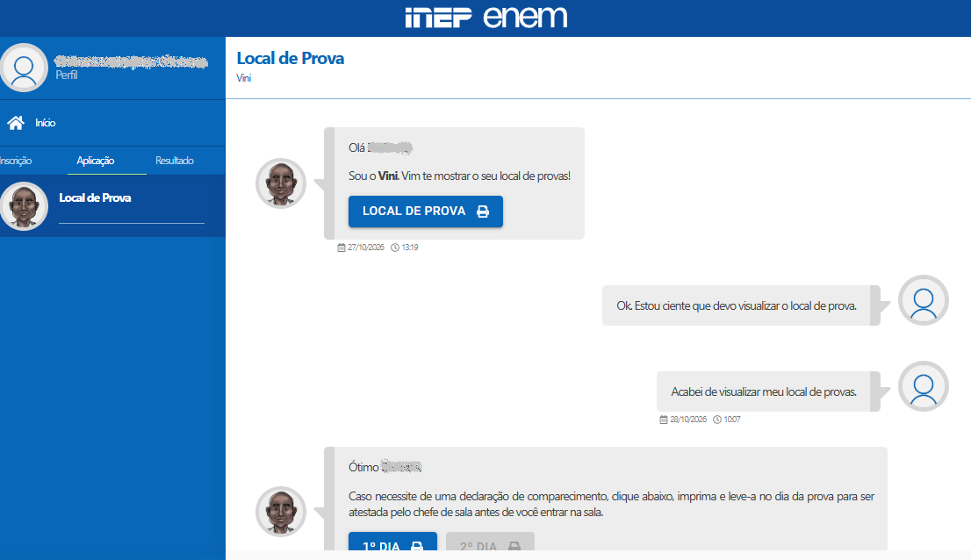Go to Início in the sidebar
The image size is (971, 560).
45,123
